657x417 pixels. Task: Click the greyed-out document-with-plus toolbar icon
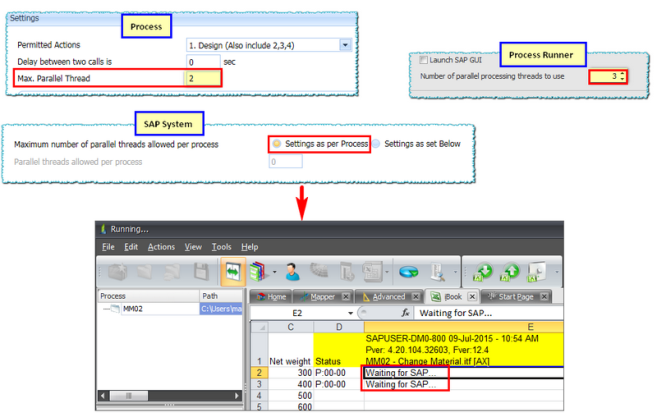347,272
